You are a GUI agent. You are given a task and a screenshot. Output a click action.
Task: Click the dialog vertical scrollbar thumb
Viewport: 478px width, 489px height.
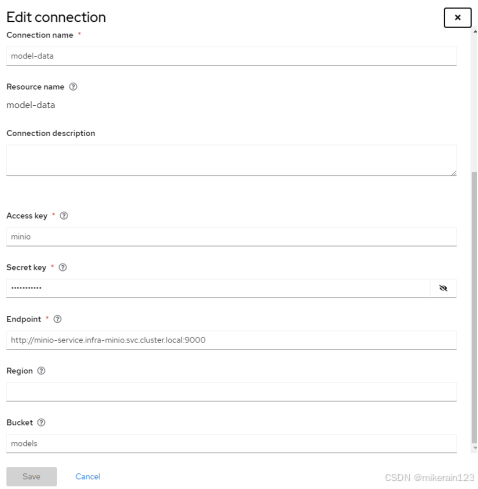474,307
